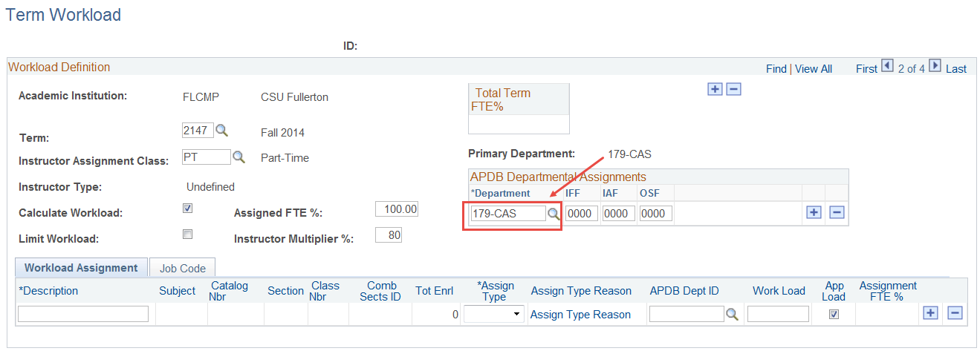Add workload assignment row plus icon
The height and width of the screenshot is (351, 980).
(x=930, y=313)
